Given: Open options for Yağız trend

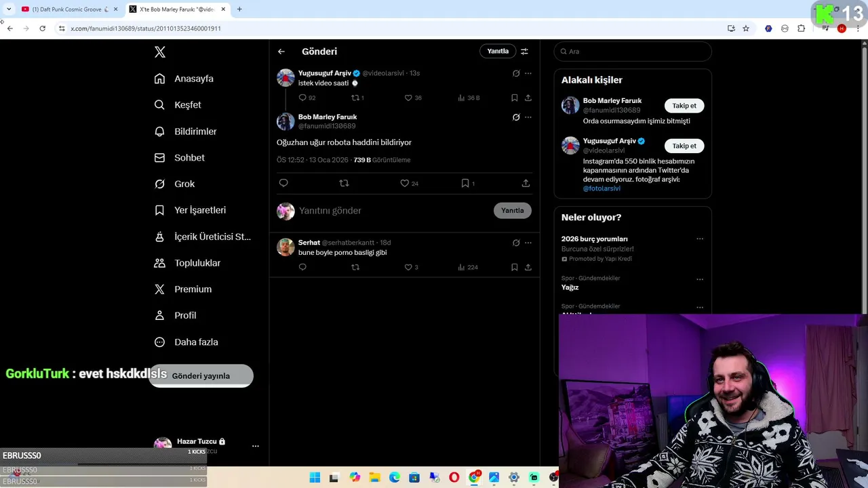Looking at the screenshot, I should (x=700, y=279).
